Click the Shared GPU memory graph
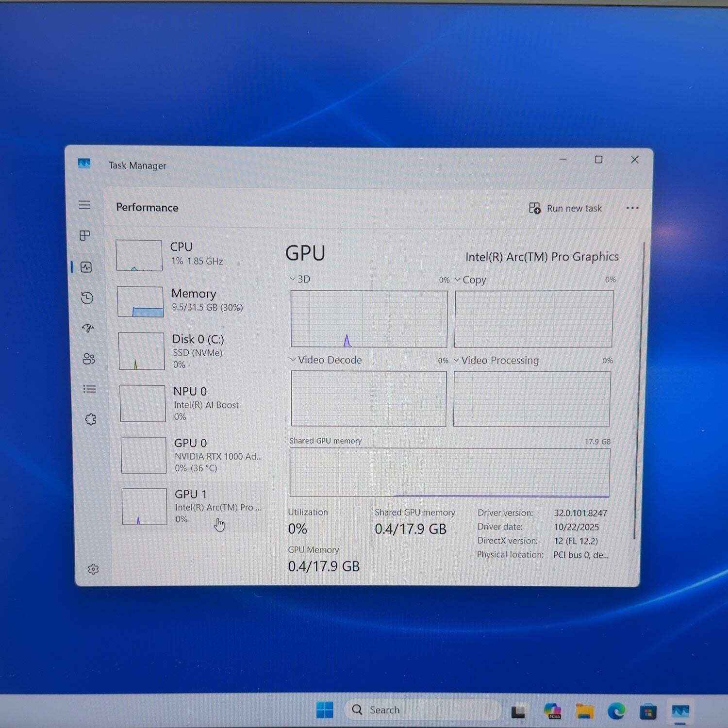 coord(449,473)
